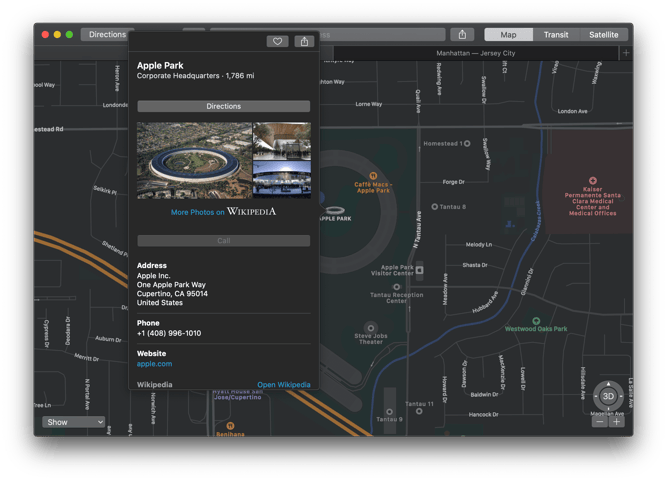
Task: Toggle 3D view on the compass
Action: pyautogui.click(x=608, y=396)
